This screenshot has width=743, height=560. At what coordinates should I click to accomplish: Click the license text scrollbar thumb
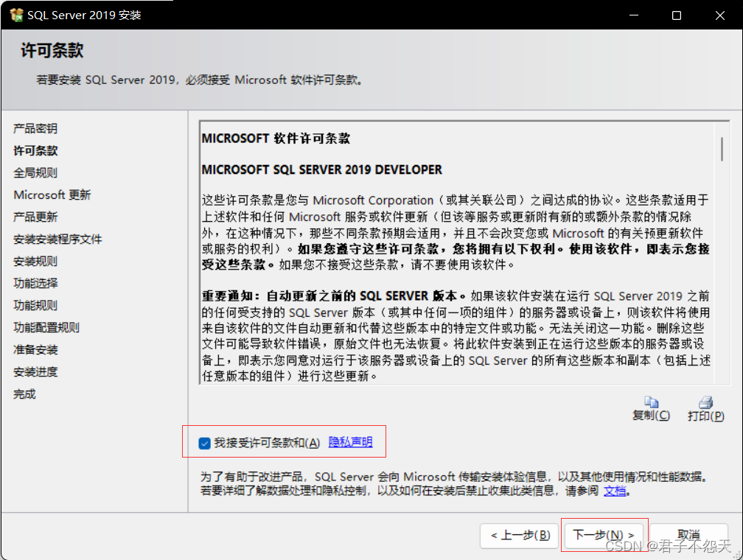pos(722,150)
